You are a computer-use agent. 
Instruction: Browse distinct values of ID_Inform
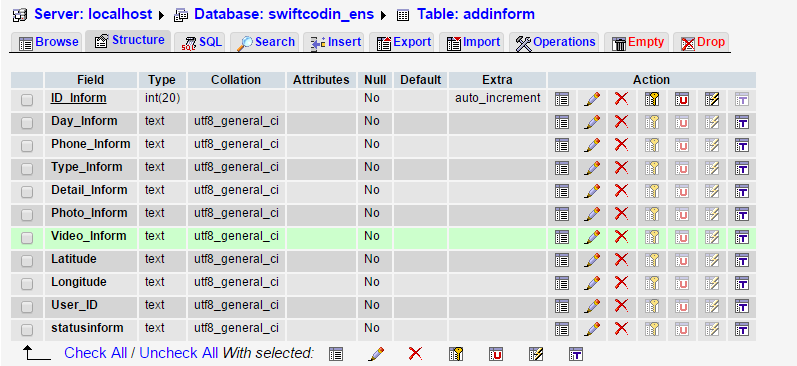coord(562,99)
